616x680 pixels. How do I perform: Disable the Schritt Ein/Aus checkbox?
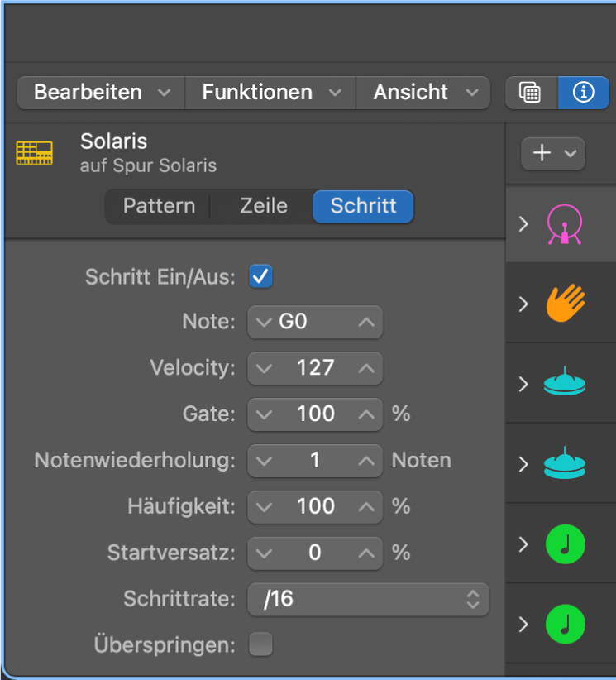260,276
